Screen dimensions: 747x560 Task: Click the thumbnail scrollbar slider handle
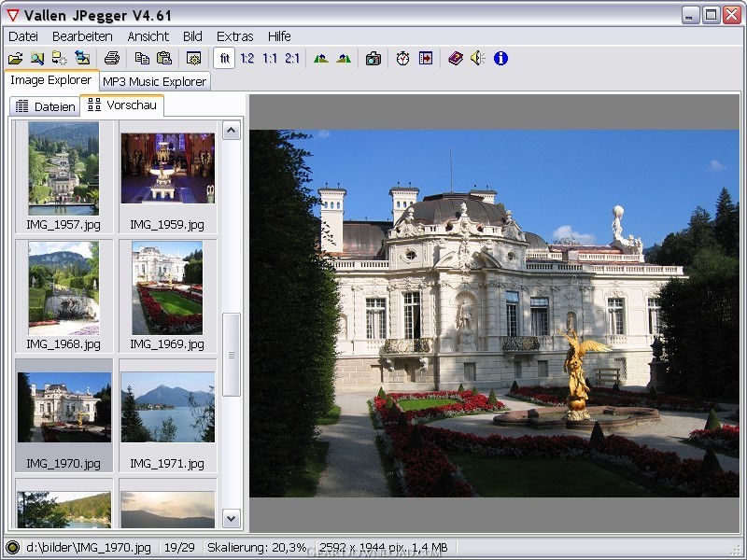pos(232,355)
